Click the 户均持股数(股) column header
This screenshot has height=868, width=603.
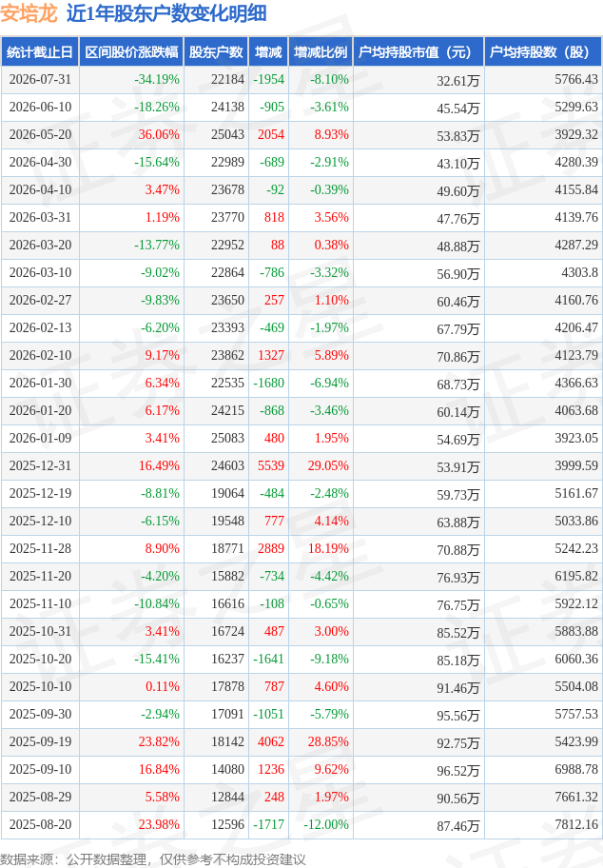coord(543,52)
